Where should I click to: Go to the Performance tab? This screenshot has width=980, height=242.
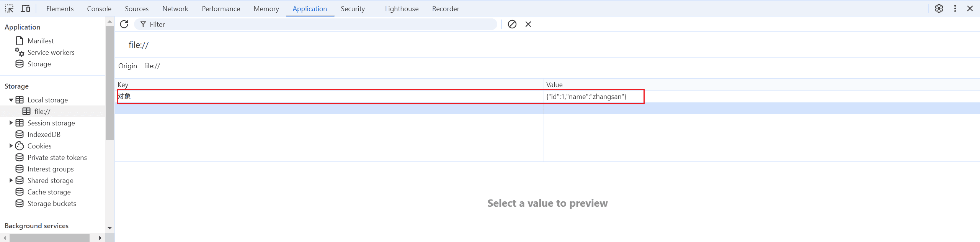click(x=221, y=8)
